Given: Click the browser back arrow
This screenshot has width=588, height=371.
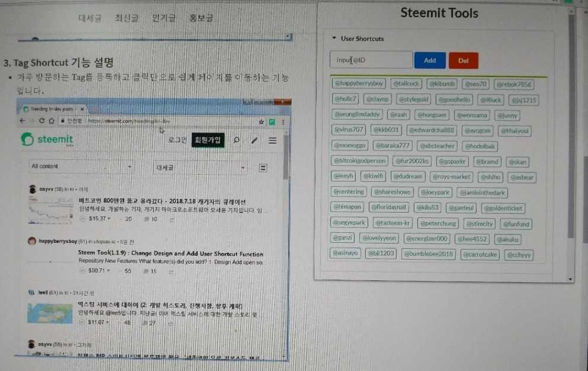Looking at the screenshot, I should coord(23,121).
